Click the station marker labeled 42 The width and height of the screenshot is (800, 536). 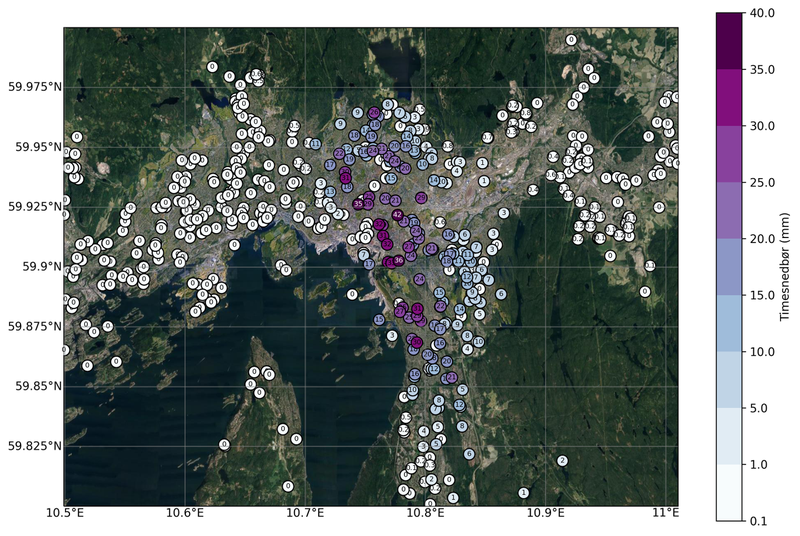point(398,215)
